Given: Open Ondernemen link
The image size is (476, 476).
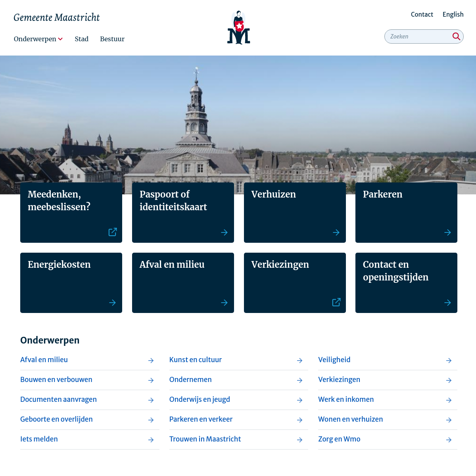Looking at the screenshot, I should point(190,380).
